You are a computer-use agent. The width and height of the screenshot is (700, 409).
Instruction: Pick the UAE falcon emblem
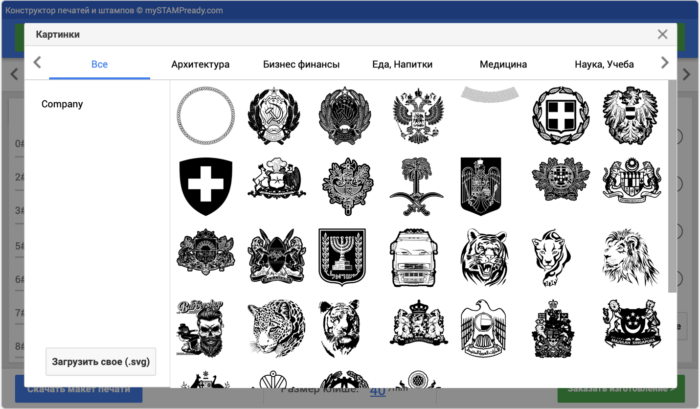click(483, 328)
